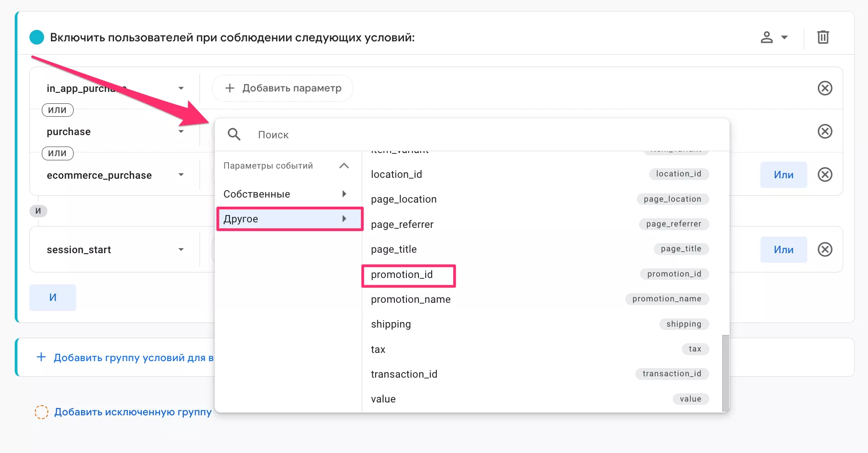
Task: Remove the ecommerce_purchase condition with its X icon
Action: 825,175
